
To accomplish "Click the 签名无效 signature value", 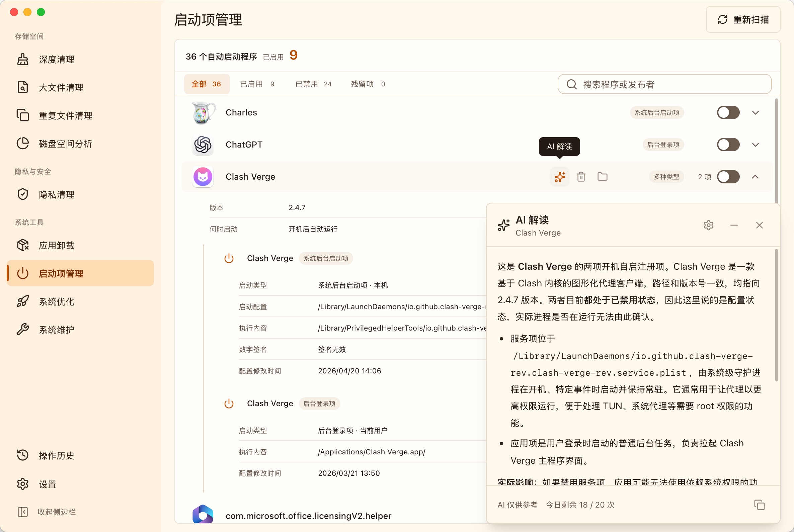I will [332, 349].
